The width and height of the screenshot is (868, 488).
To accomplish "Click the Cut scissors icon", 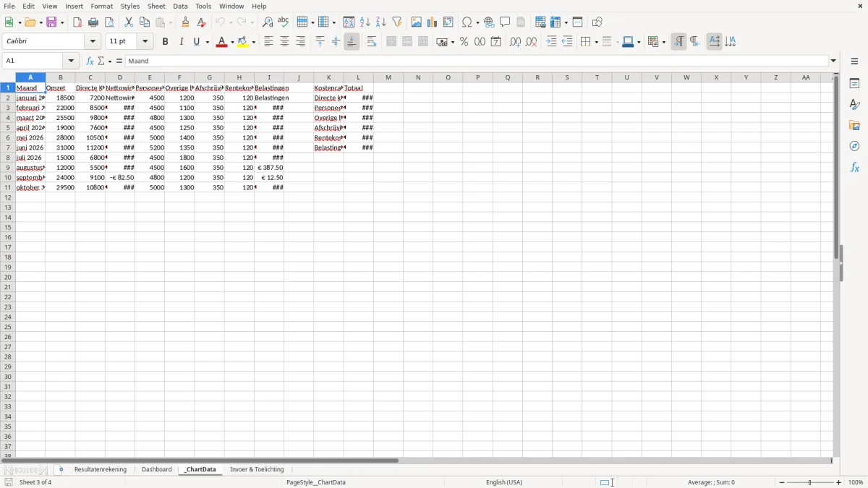I will (x=129, y=22).
